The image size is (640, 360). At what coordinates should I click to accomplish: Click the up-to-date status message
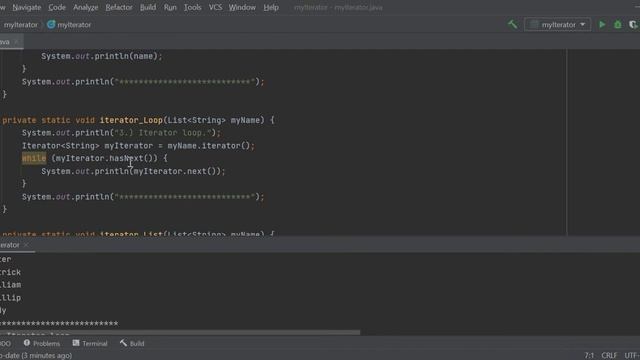click(x=36, y=356)
